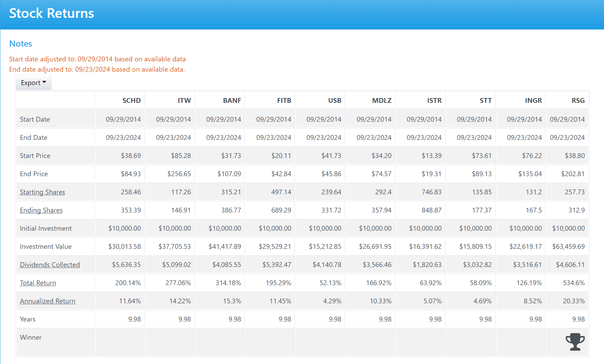The image size is (604, 364).
Task: Open the Export dropdown
Action: pos(33,82)
